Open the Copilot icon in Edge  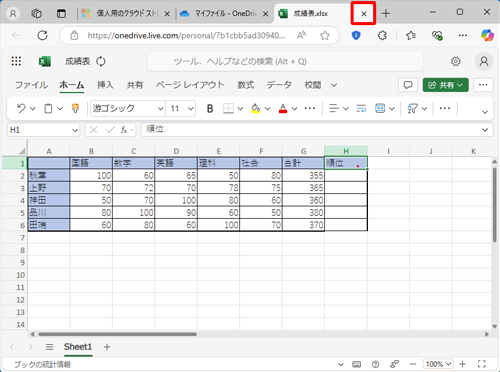coord(487,35)
